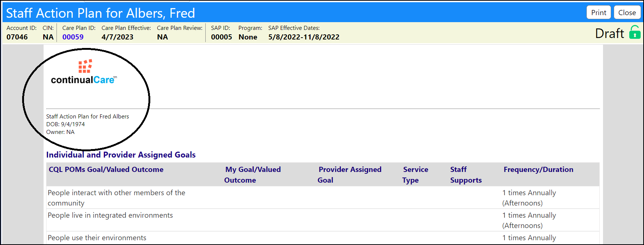Click Care Plan Review value NA
The height and width of the screenshot is (245, 644).
click(x=162, y=37)
